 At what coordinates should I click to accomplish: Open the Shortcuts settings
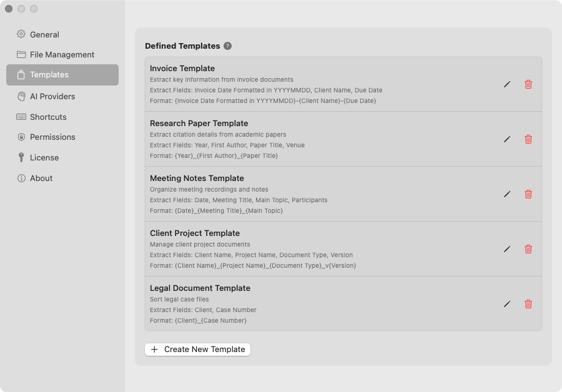coord(62,117)
